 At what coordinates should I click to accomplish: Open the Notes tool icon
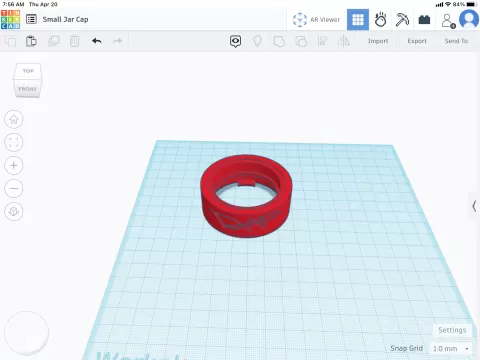[x=235, y=41]
